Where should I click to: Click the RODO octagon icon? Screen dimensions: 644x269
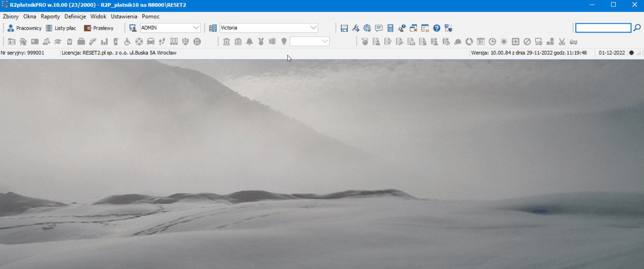[x=197, y=41]
